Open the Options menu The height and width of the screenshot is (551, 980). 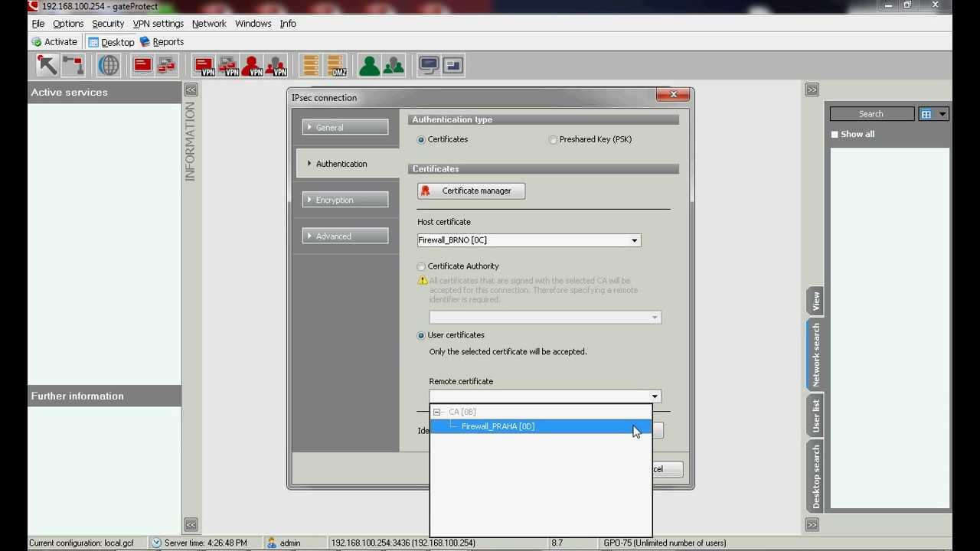click(x=68, y=24)
